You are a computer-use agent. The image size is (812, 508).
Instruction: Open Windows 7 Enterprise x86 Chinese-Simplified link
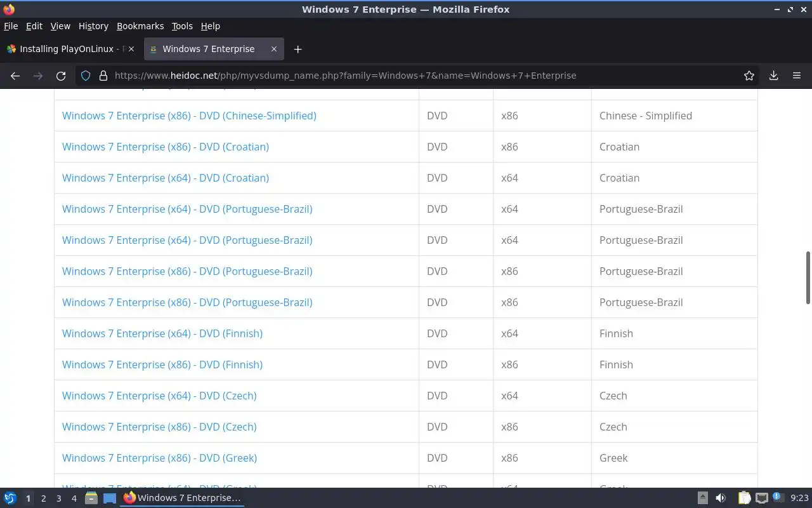point(189,116)
